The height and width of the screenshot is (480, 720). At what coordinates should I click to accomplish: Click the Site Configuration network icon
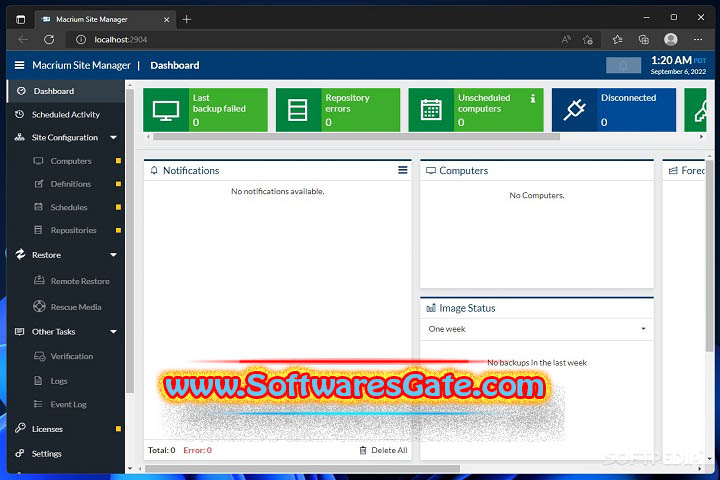point(19,137)
